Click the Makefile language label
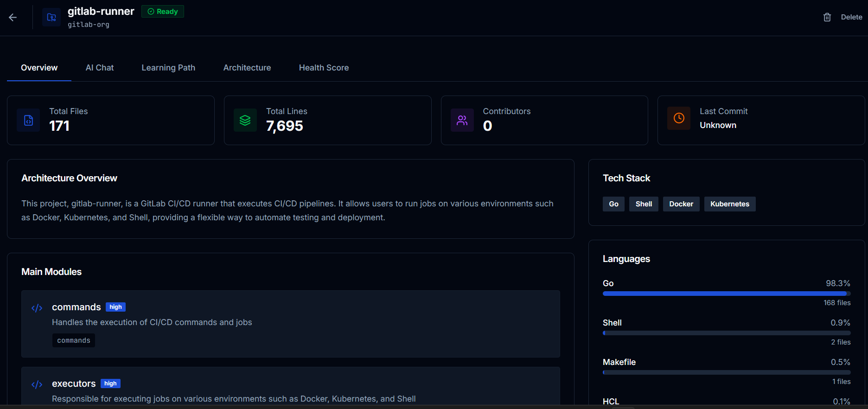The width and height of the screenshot is (868, 409). [x=619, y=362]
